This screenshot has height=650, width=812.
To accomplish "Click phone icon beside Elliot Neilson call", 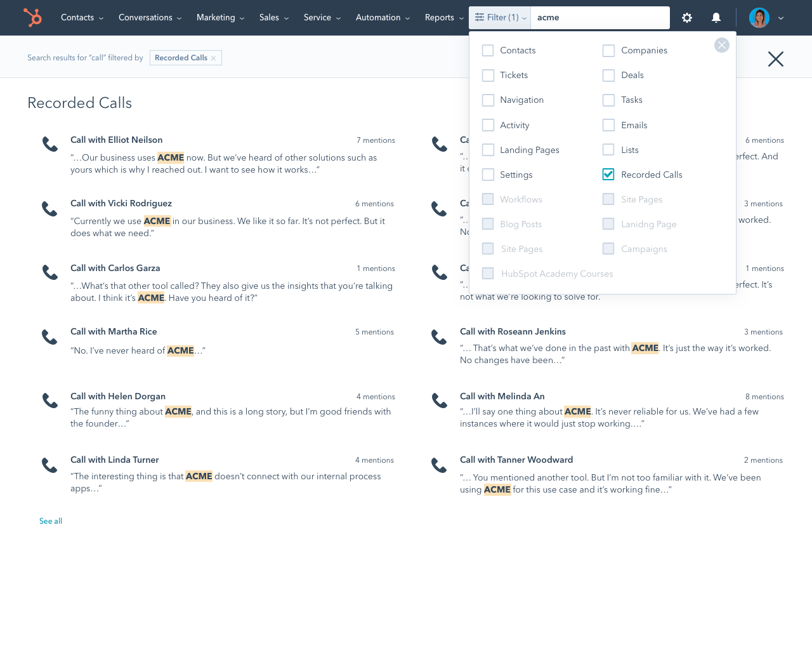I will coord(50,144).
